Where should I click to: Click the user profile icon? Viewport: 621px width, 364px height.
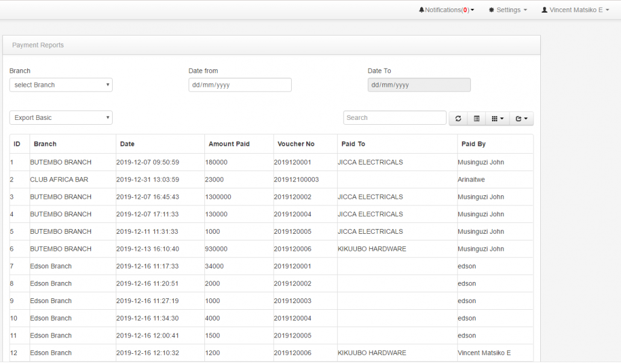[544, 10]
